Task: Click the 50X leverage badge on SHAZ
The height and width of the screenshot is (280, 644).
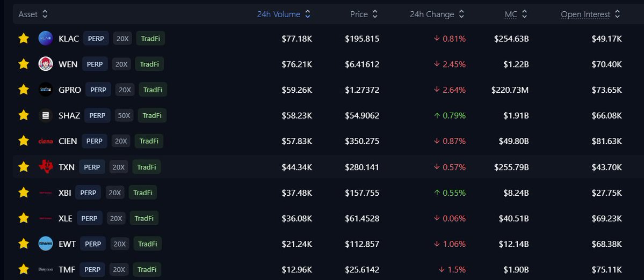Action: [124, 116]
